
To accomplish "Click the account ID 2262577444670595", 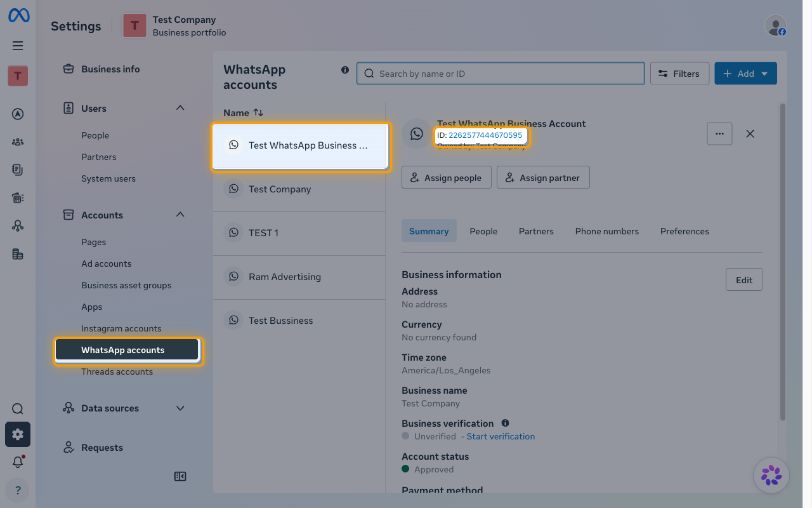I will pyautogui.click(x=485, y=135).
